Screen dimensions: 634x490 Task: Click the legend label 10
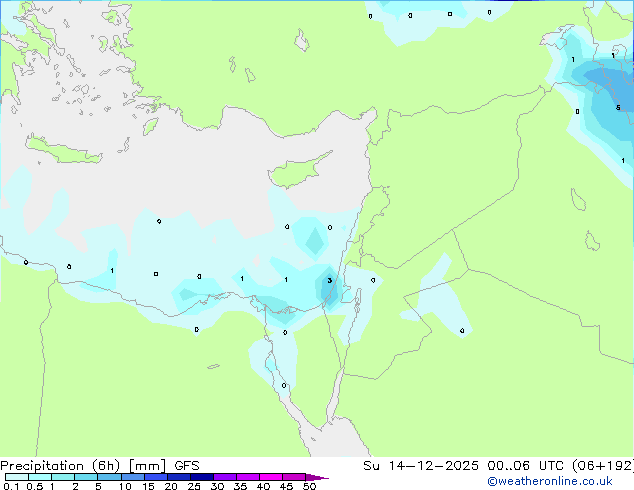125,486
